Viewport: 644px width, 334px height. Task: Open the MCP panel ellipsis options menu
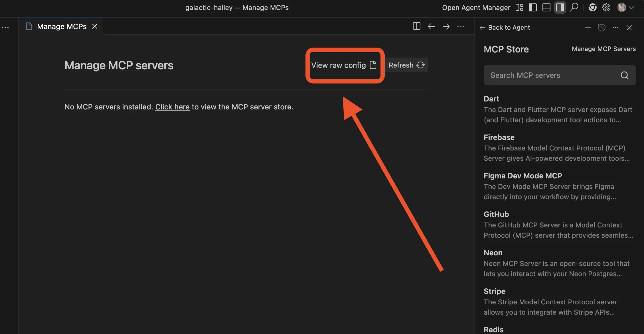pyautogui.click(x=615, y=27)
